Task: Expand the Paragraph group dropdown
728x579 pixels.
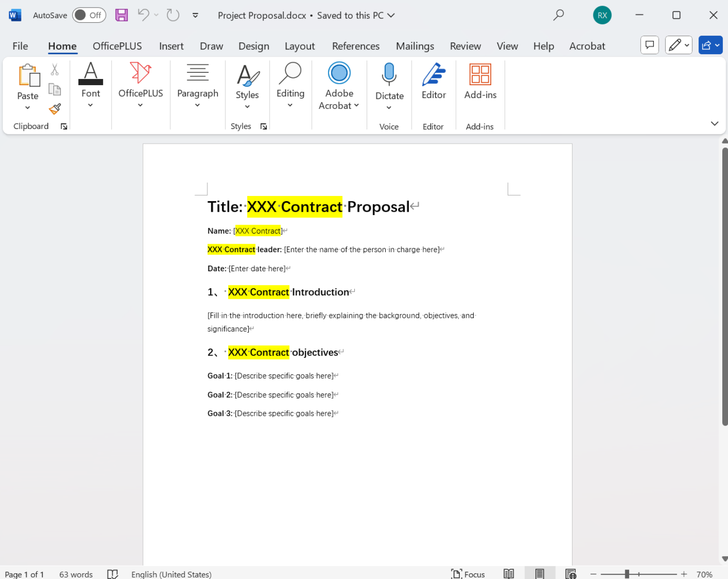Action: pyautogui.click(x=197, y=106)
